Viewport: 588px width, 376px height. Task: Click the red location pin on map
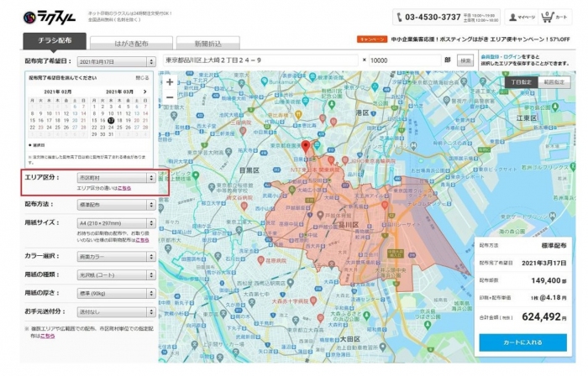tap(306, 147)
